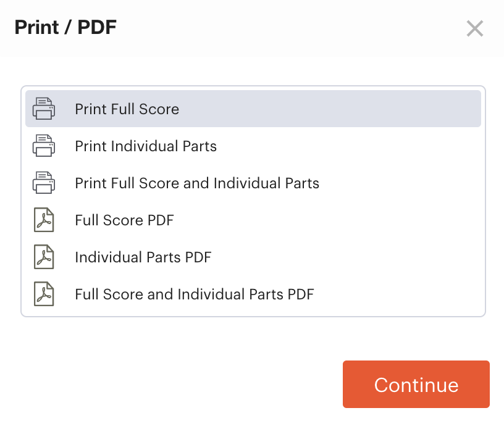Click the printer icon beside Print Full Score
Viewport: 504px width, 421px height.
[43, 109]
